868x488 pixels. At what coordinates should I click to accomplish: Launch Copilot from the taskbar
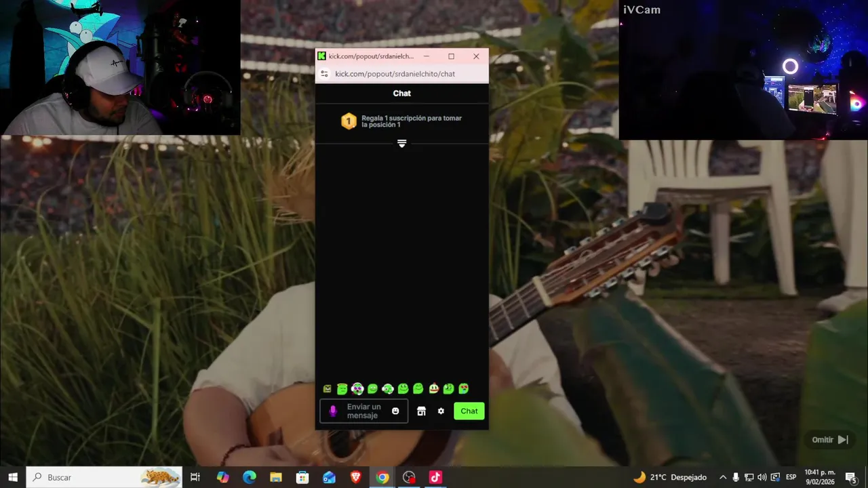coord(223,477)
